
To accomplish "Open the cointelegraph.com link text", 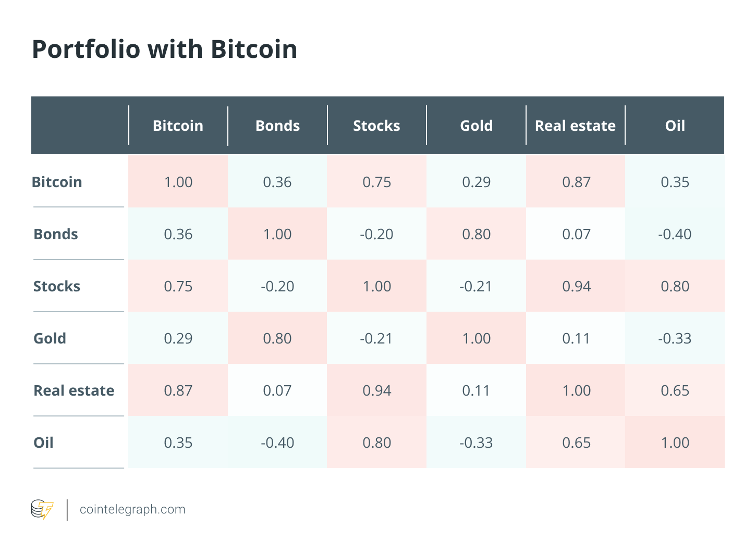I will pos(132,509).
